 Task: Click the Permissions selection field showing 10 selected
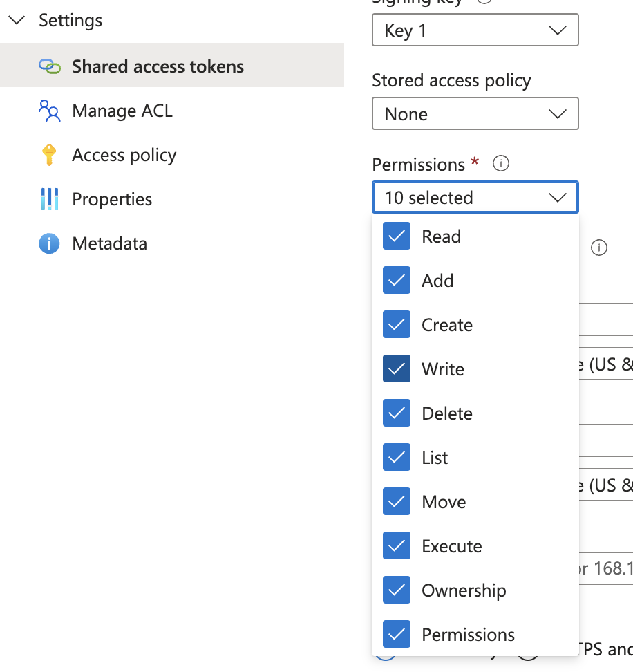475,197
